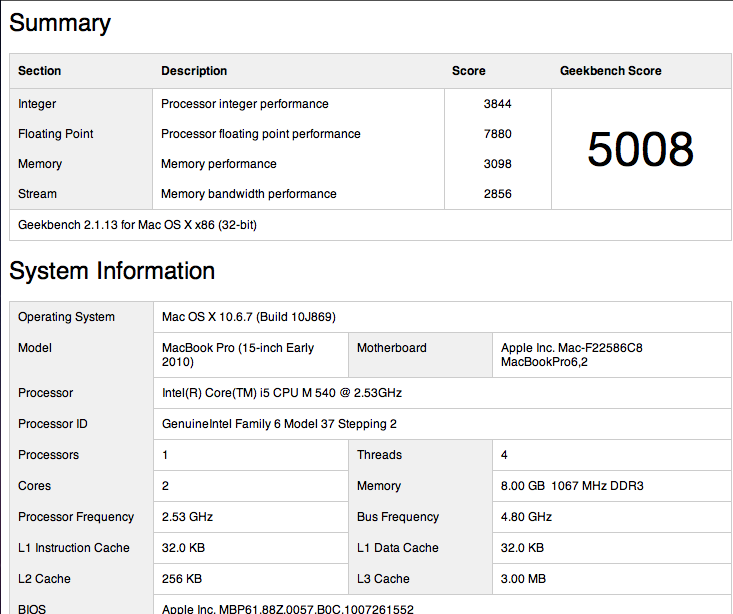Click 'Intel(R) Core(TM) i5 CPU M 540' value

pyautogui.click(x=281, y=393)
